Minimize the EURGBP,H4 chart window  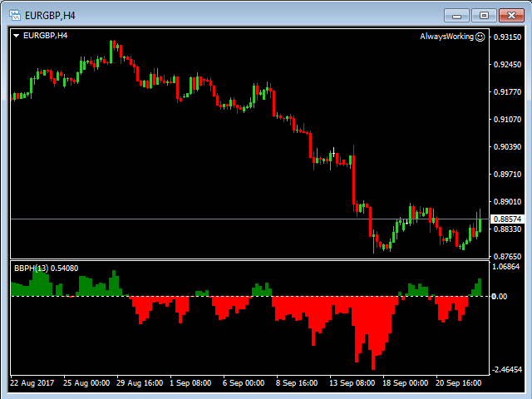click(456, 15)
